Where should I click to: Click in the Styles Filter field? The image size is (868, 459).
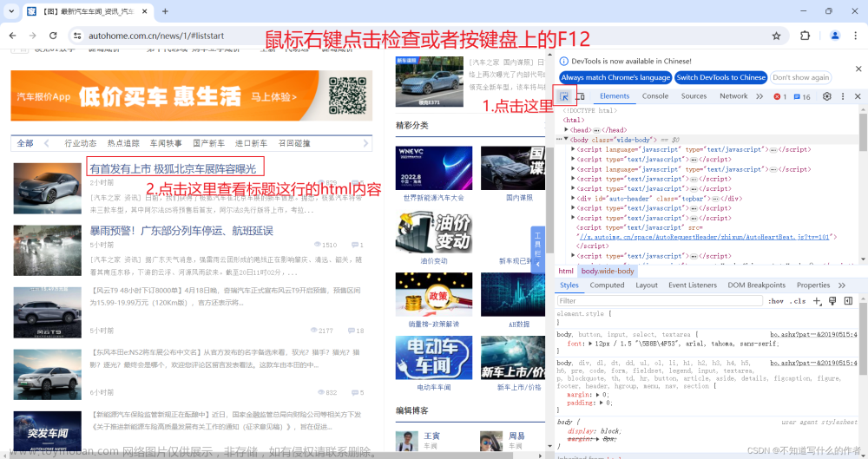coord(660,300)
